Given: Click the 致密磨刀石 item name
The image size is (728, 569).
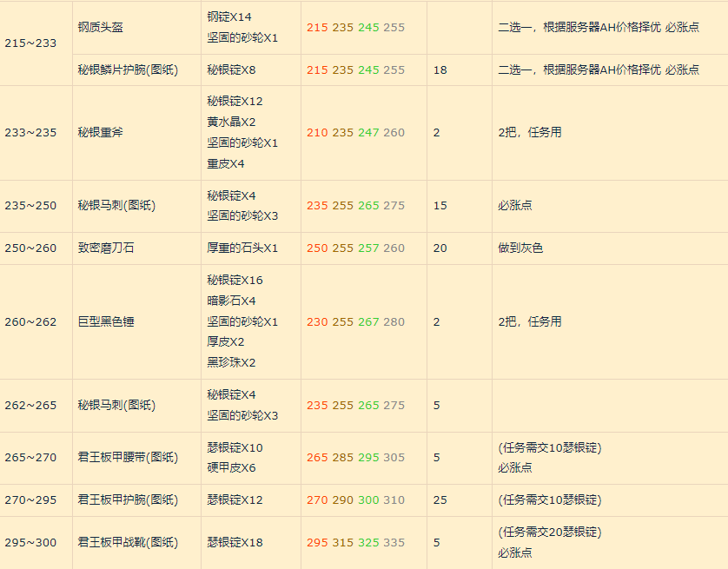Looking at the screenshot, I should coord(106,248).
